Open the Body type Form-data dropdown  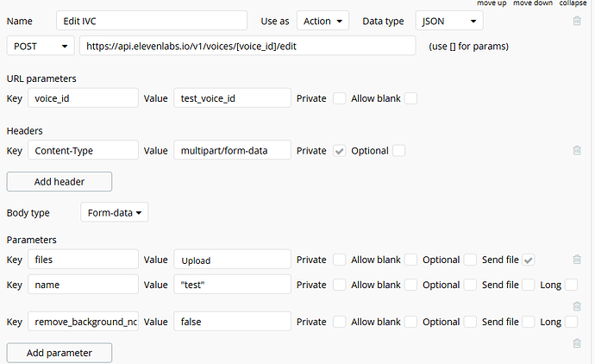(x=114, y=212)
